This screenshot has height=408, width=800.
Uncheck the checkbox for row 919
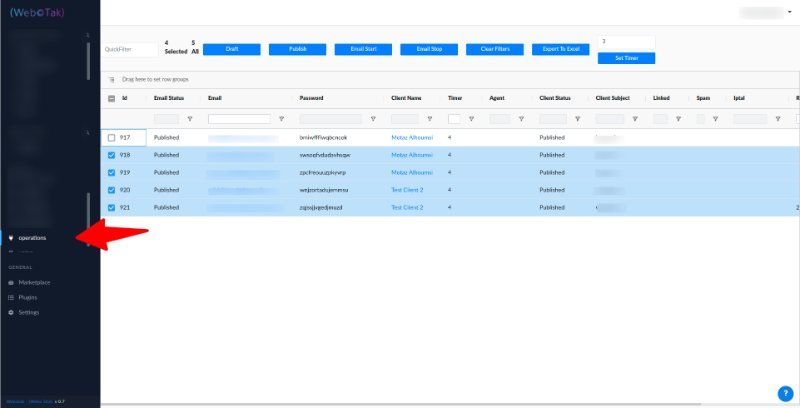[x=112, y=172]
